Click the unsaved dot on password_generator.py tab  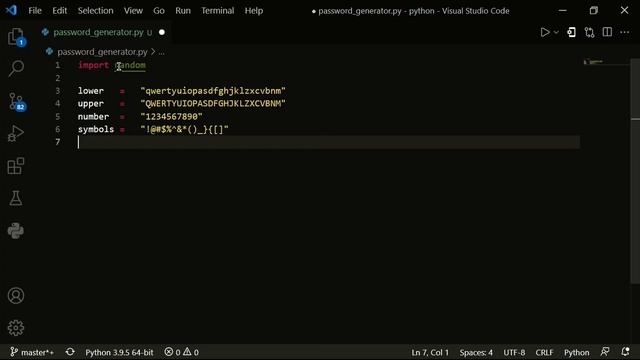tap(162, 32)
